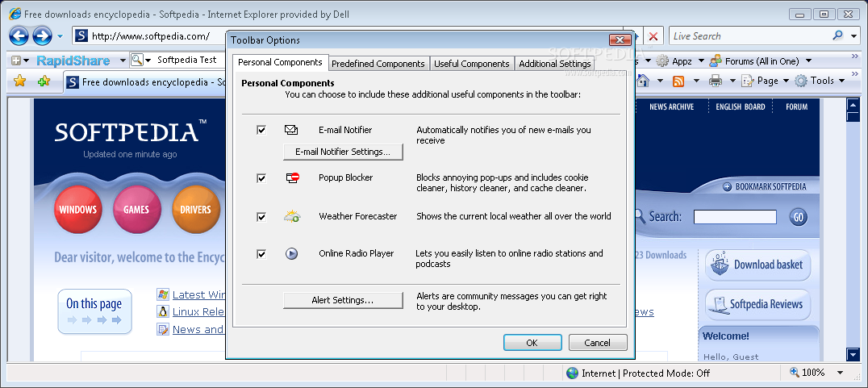Confirm the dialog with OK
Screen dimensions: 868x388
point(532,343)
